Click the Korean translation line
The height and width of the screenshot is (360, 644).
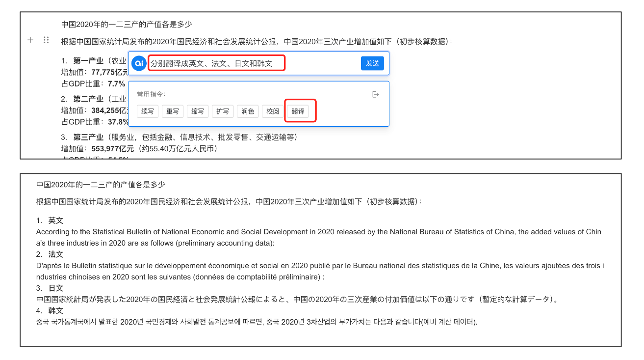(x=257, y=322)
